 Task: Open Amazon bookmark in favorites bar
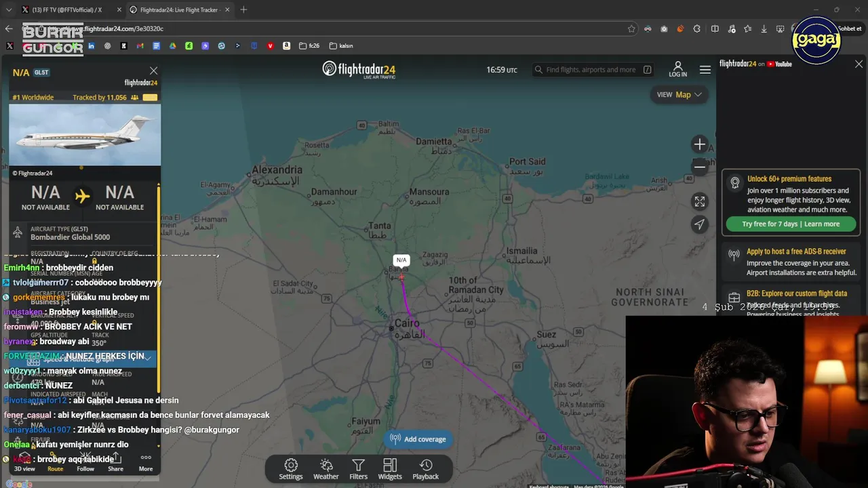286,46
